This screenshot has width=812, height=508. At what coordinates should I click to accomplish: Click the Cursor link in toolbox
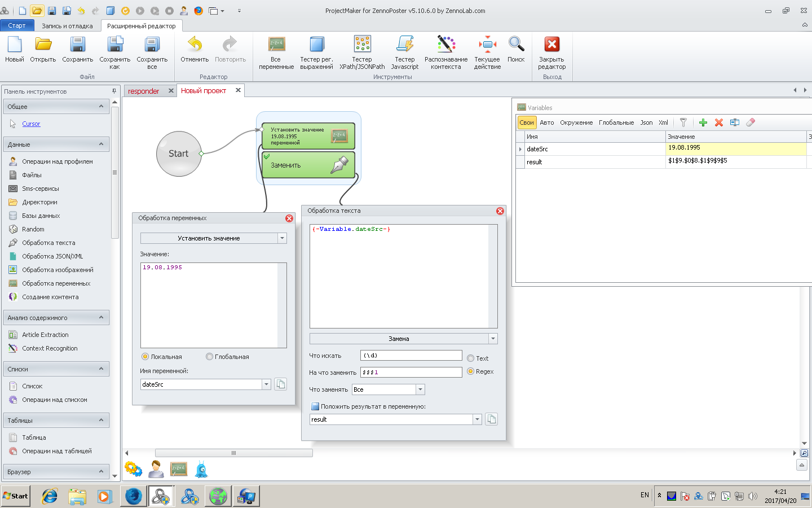click(x=31, y=124)
